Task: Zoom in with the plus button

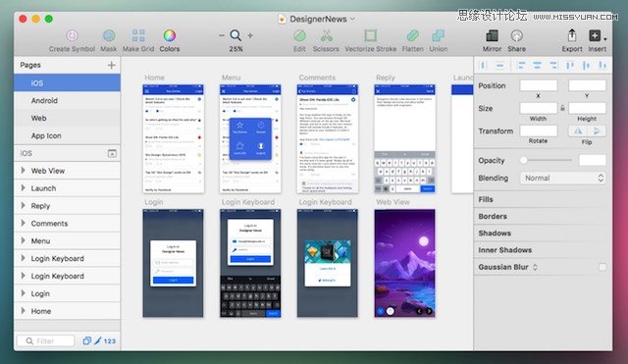Action: [250, 35]
